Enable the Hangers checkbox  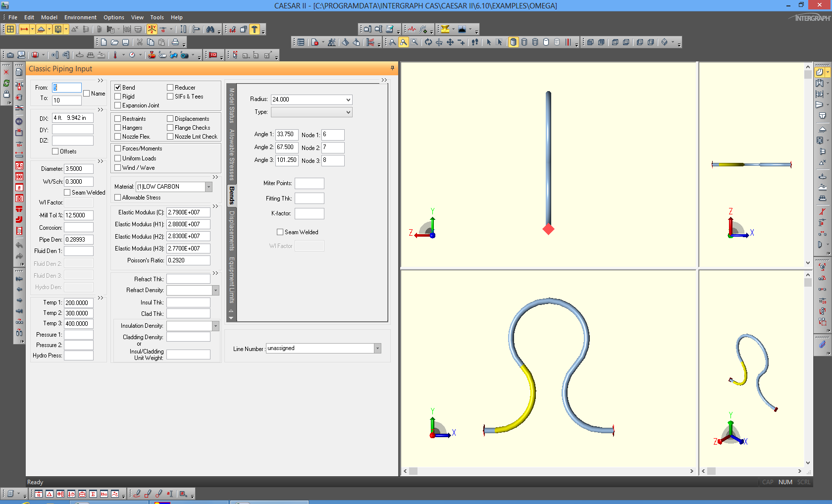coord(118,128)
